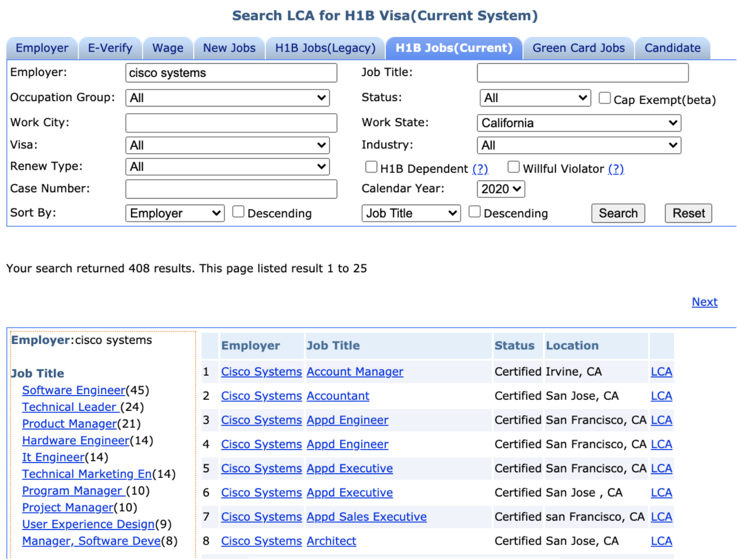This screenshot has width=747, height=560.
Task: Click the Status column header
Action: (514, 346)
